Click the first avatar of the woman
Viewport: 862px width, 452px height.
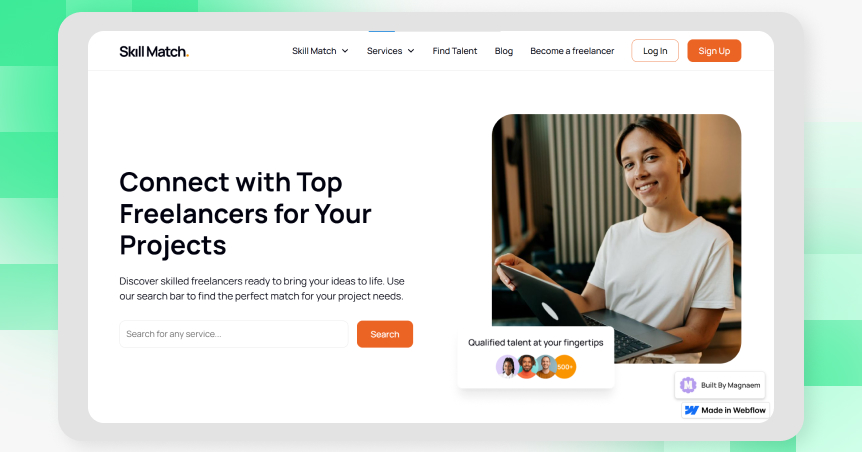[506, 366]
